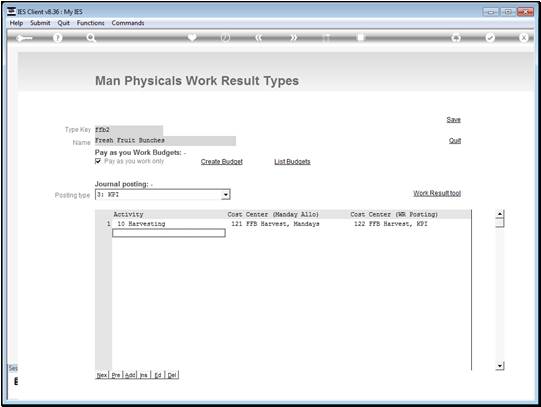Click the key-shaped icon at toolbar start
Image resolution: width=541 pixels, height=407 pixels.
click(24, 38)
